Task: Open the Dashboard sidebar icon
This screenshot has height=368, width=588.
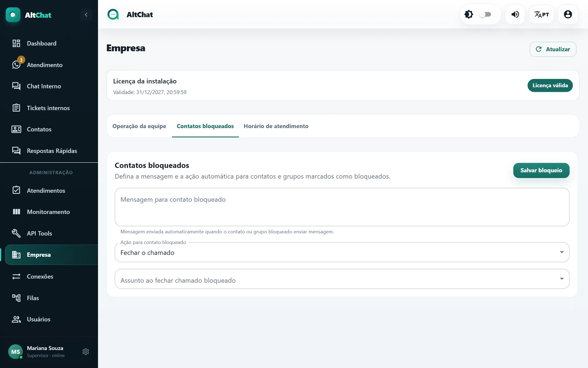Action: 16,43
